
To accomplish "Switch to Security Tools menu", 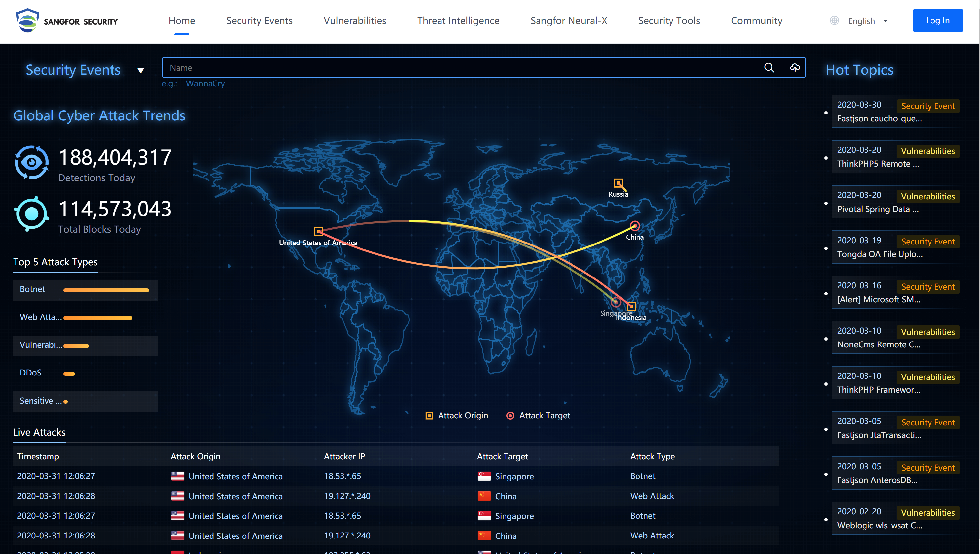I will [x=669, y=21].
